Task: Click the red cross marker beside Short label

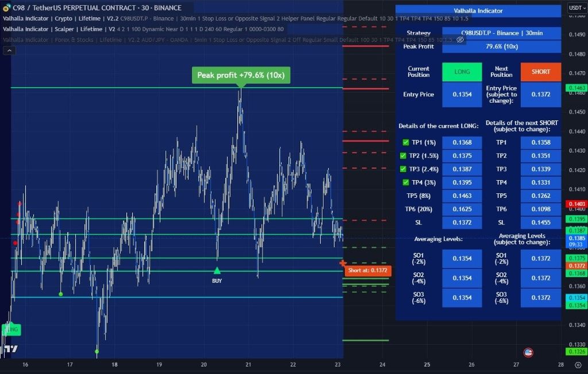Action: (343, 263)
